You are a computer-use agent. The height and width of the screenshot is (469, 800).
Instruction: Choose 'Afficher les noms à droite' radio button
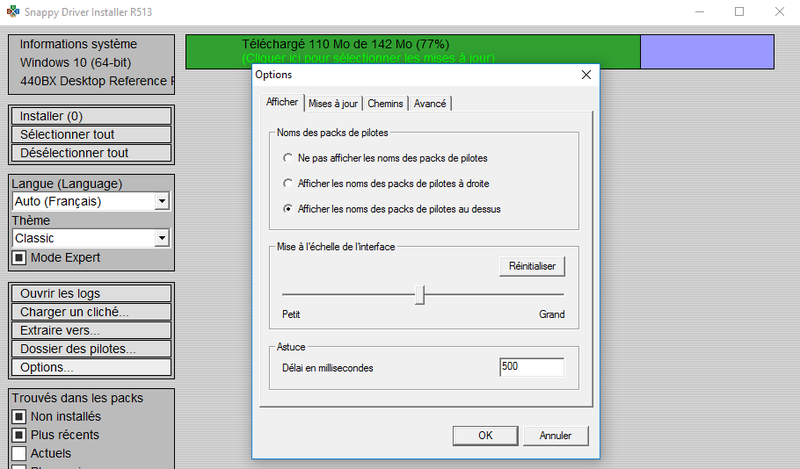point(288,184)
